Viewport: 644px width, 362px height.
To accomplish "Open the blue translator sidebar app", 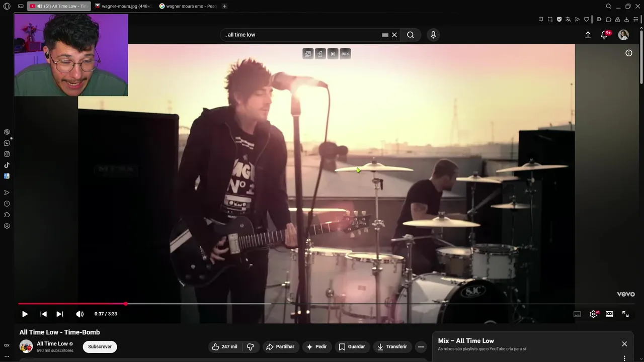I will [x=7, y=176].
